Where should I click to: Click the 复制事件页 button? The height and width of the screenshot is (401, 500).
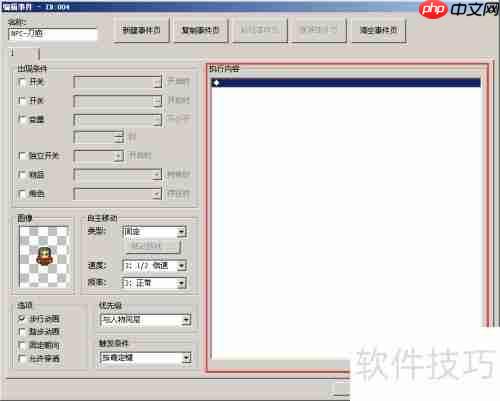pos(201,30)
